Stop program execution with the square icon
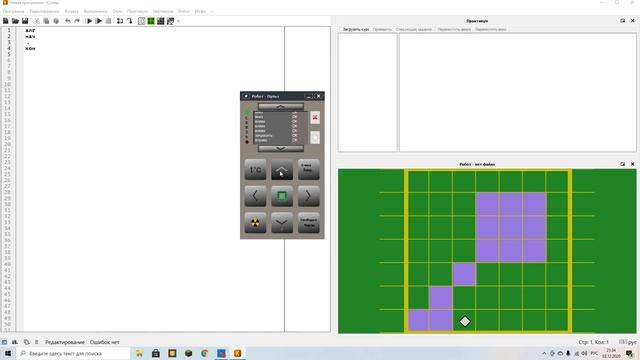This screenshot has height=360, width=640. click(x=108, y=21)
